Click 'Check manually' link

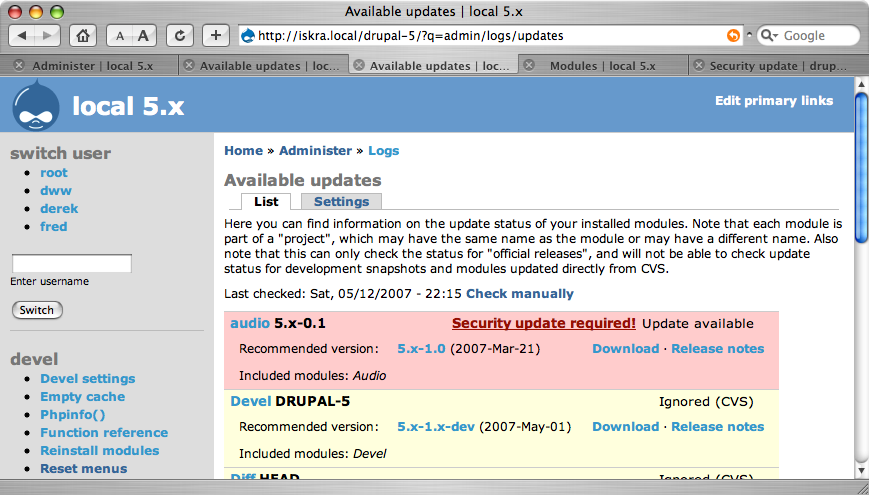tap(520, 294)
